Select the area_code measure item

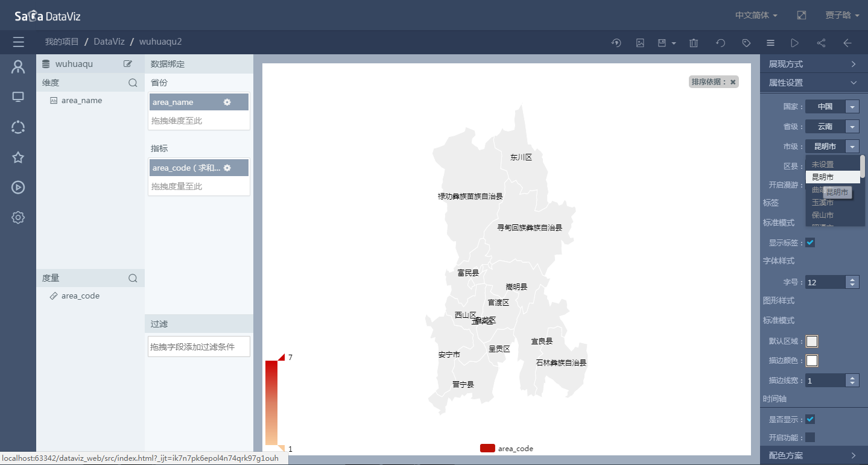[x=80, y=296]
